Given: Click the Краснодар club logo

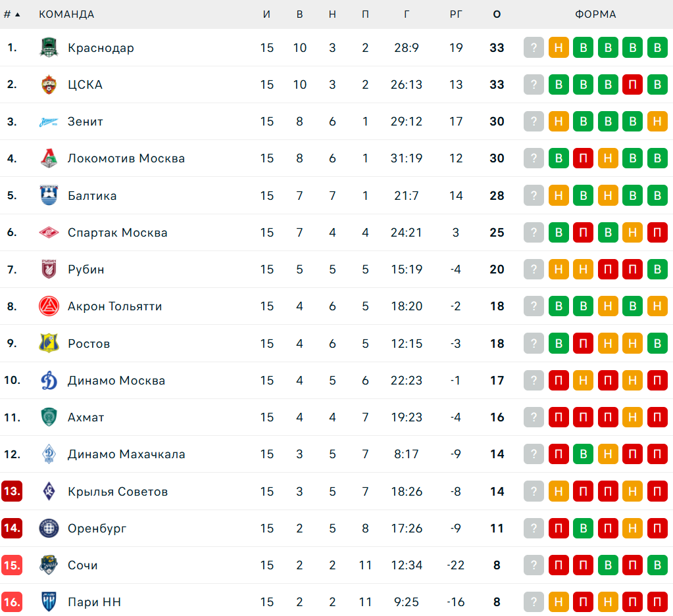Looking at the screenshot, I should (x=49, y=48).
